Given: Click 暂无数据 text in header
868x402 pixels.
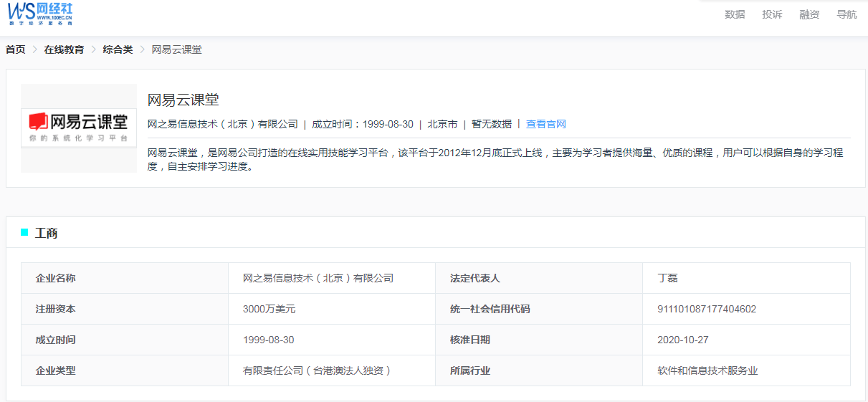Looking at the screenshot, I should coord(492,124).
